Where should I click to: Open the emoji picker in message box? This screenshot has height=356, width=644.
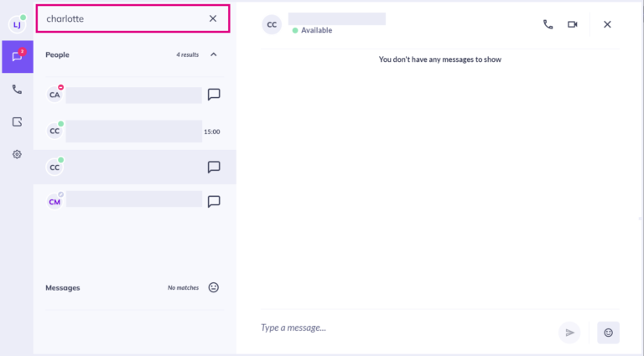608,333
